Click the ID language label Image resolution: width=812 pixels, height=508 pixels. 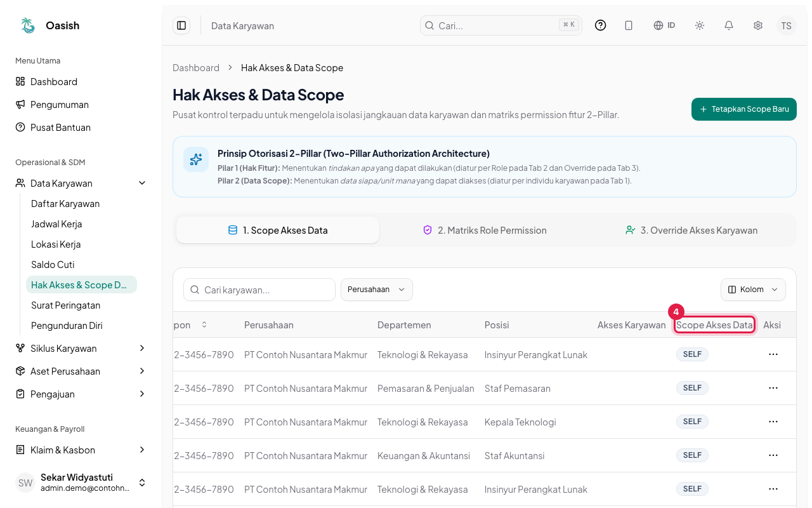[671, 25]
